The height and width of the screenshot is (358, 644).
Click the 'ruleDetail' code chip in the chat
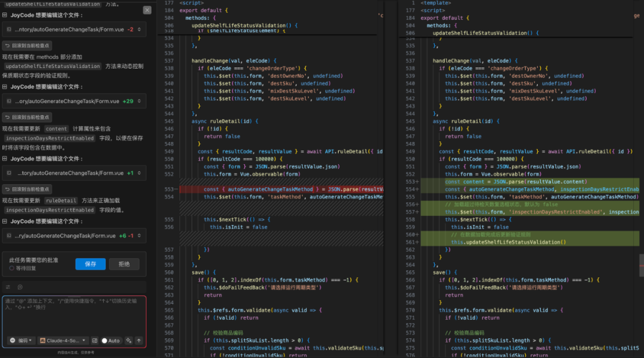click(x=60, y=200)
